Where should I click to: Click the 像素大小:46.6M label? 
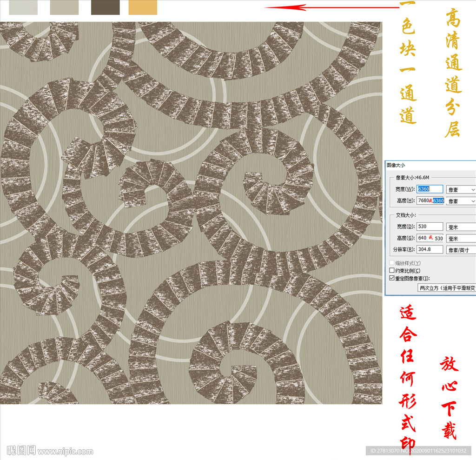412,177
